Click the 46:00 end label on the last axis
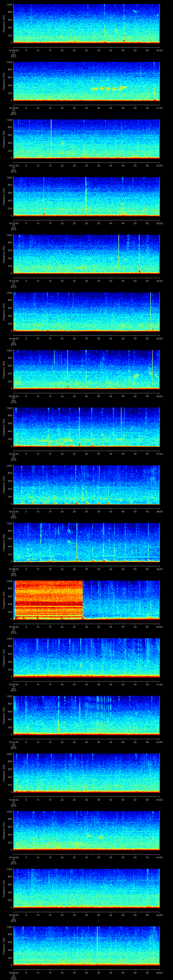The image size is (173, 980). point(159,972)
